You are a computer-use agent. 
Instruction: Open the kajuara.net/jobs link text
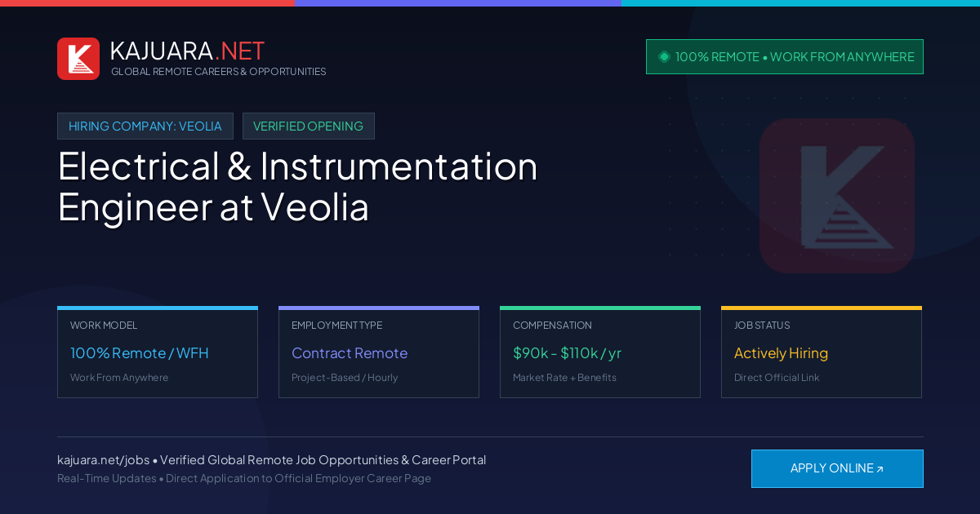[x=103, y=460]
